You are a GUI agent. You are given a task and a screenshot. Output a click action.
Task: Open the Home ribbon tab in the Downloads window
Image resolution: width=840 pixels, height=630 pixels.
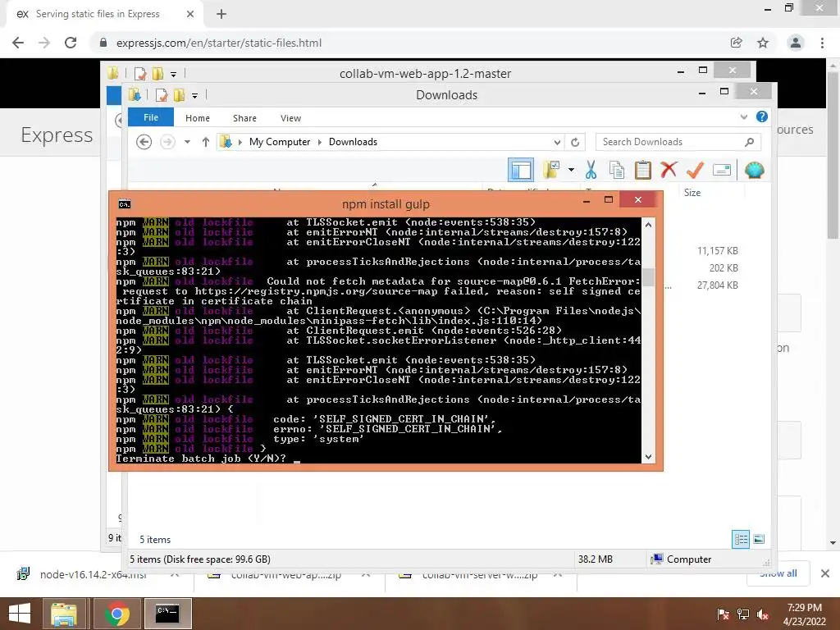pos(197,118)
